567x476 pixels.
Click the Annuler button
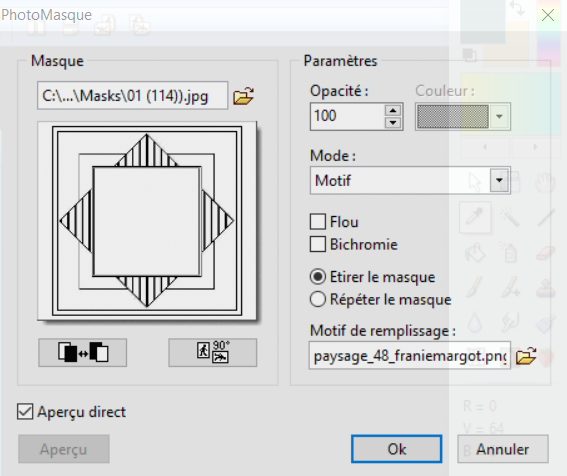[x=503, y=449]
